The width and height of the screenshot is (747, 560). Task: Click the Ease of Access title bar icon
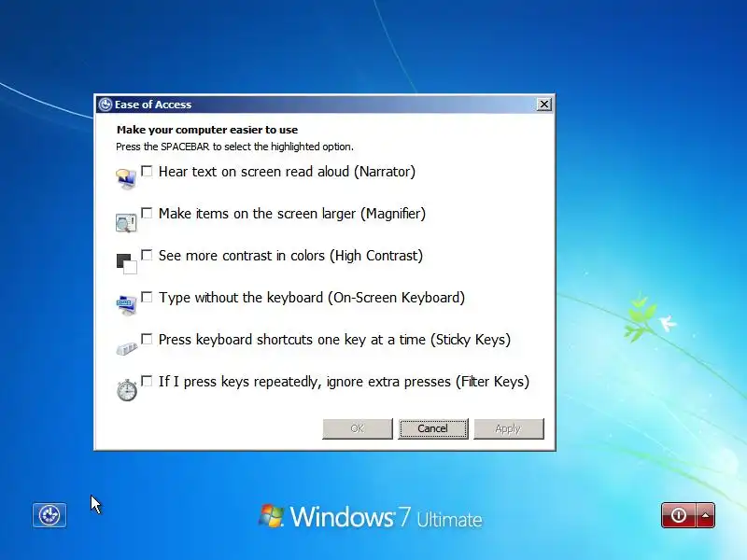(105, 105)
